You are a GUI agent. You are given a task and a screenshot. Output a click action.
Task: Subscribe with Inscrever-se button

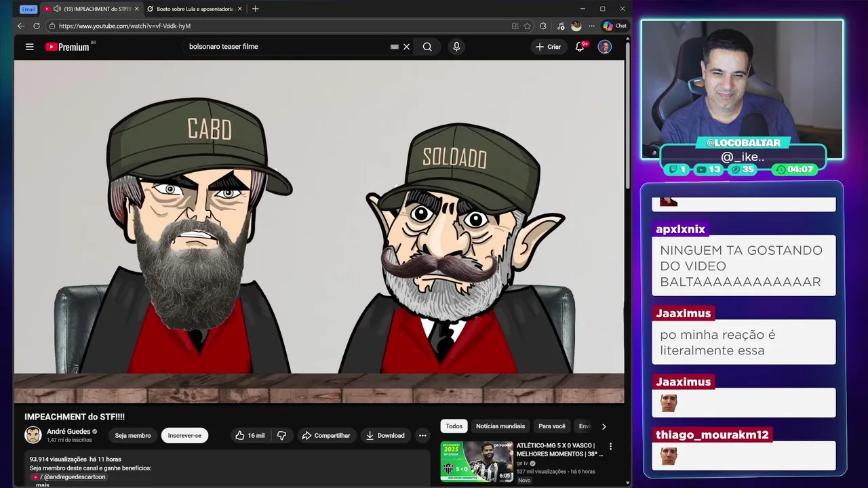(x=184, y=435)
